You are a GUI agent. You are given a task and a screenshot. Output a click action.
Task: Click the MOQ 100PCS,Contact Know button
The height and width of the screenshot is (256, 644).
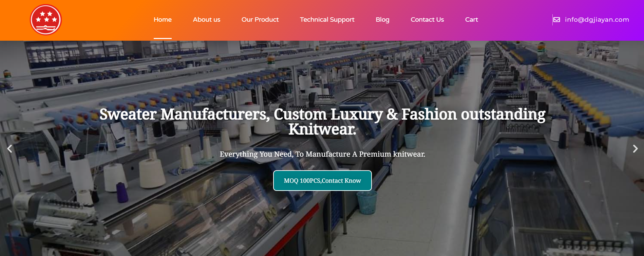click(x=322, y=180)
